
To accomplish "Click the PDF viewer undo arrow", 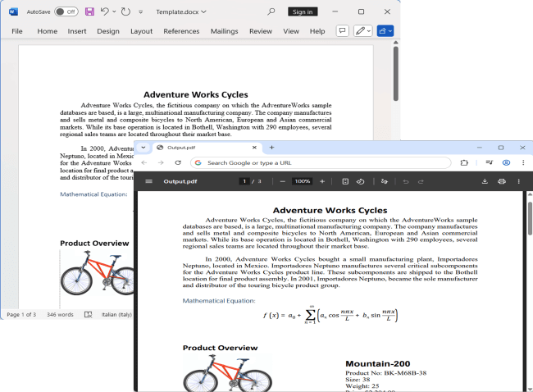I will pyautogui.click(x=406, y=181).
